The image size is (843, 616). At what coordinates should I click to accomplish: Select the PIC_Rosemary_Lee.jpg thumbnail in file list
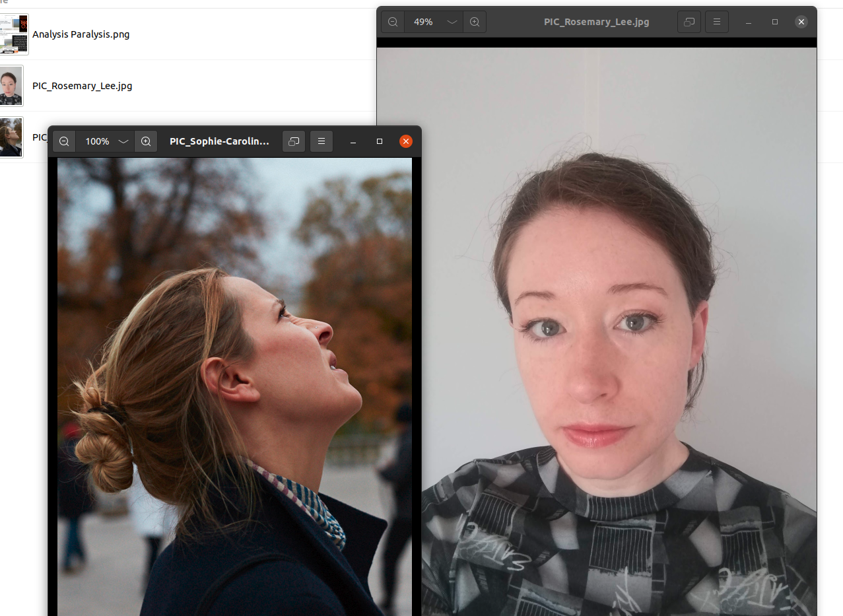pos(11,86)
